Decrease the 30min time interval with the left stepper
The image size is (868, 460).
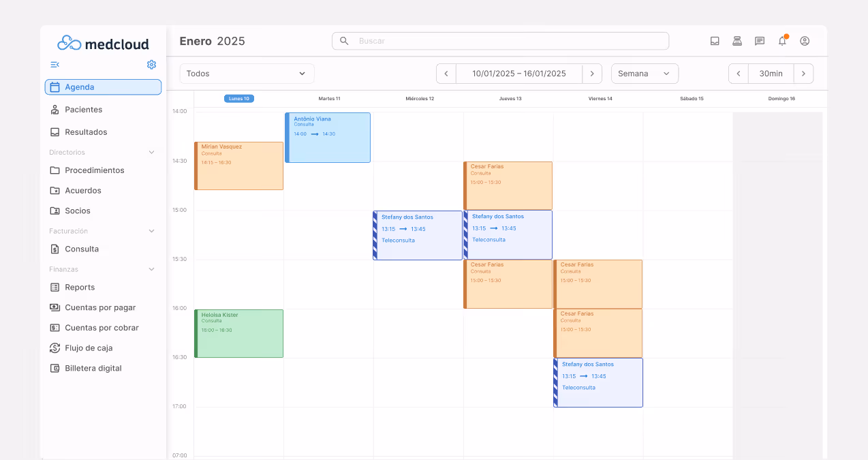(738, 73)
